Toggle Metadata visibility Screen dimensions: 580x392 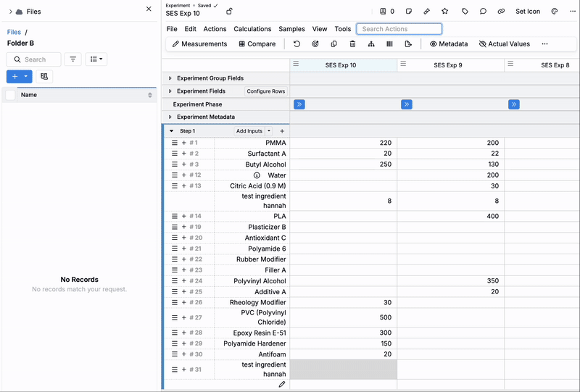click(448, 44)
